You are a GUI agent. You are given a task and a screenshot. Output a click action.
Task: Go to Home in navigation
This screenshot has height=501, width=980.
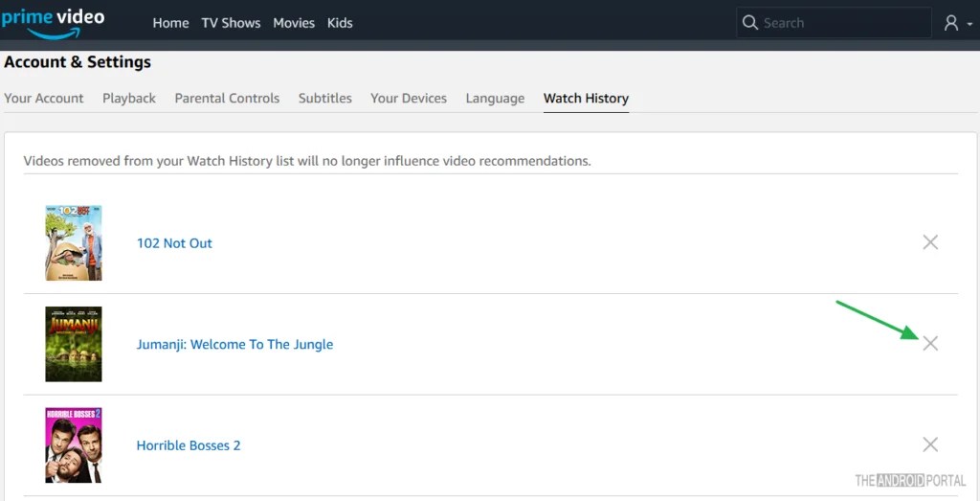pyautogui.click(x=170, y=23)
